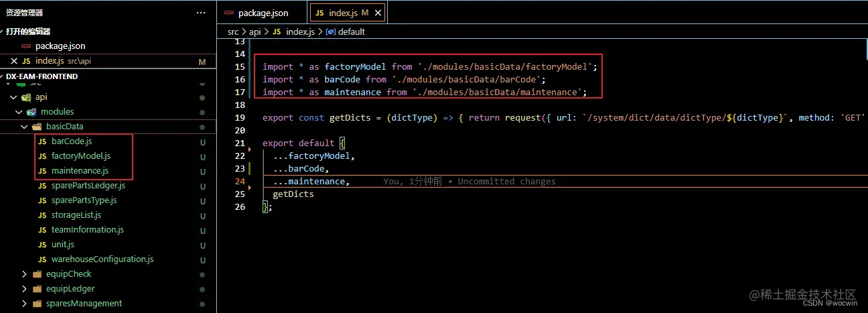Viewport: 868px width, 313px height.
Task: Click the sparesManagement folder icon
Action: click(37, 304)
